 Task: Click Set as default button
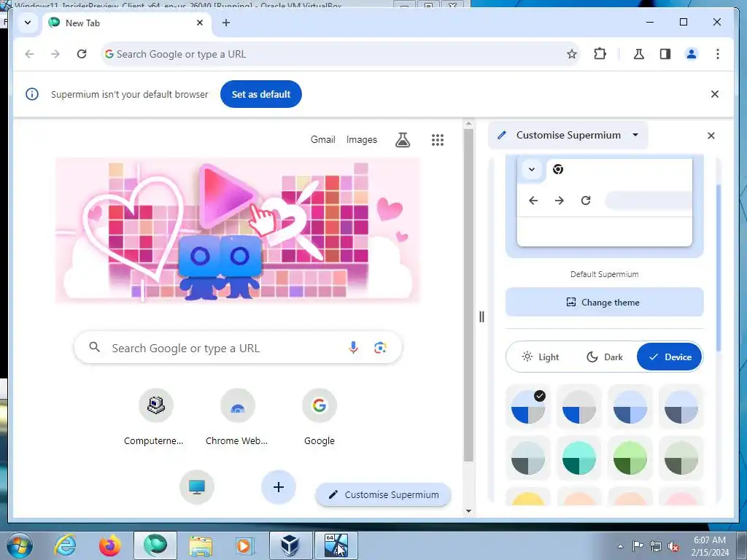coord(261,94)
